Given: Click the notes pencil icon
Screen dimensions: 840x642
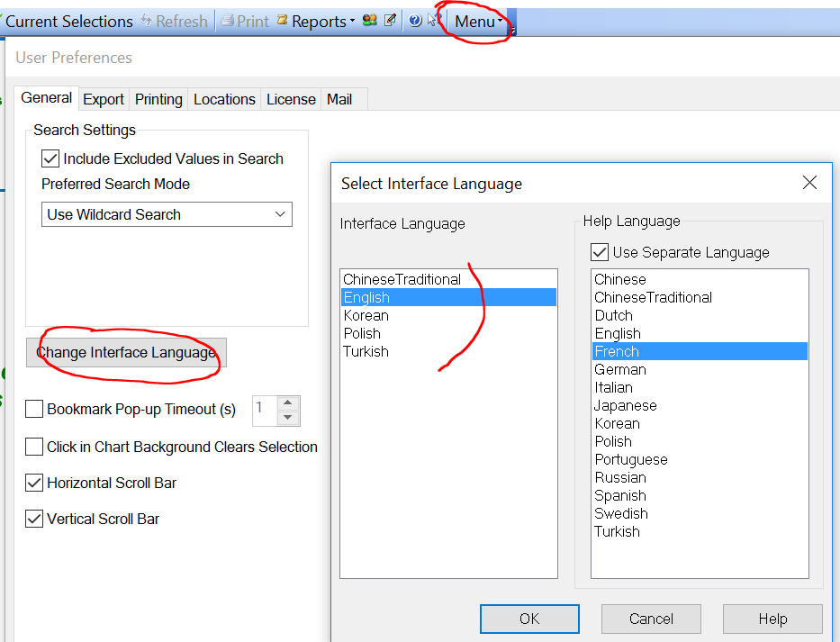Looking at the screenshot, I should click(x=391, y=21).
